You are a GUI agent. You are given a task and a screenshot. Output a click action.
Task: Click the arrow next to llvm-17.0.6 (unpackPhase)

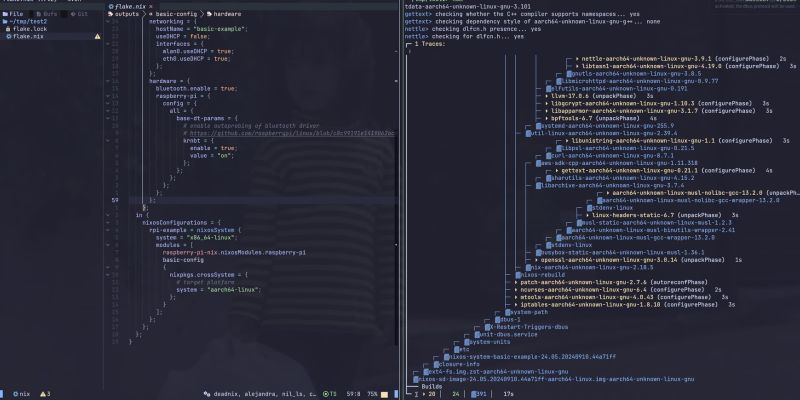tap(546, 96)
